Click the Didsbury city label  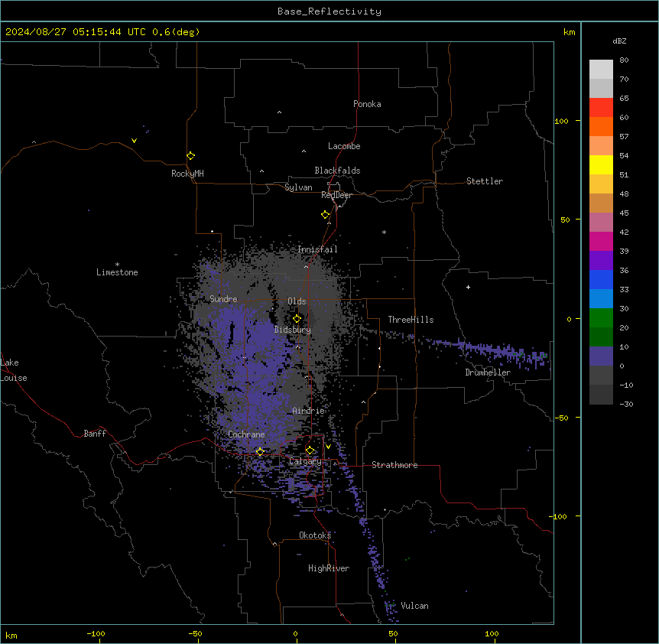[x=293, y=330]
